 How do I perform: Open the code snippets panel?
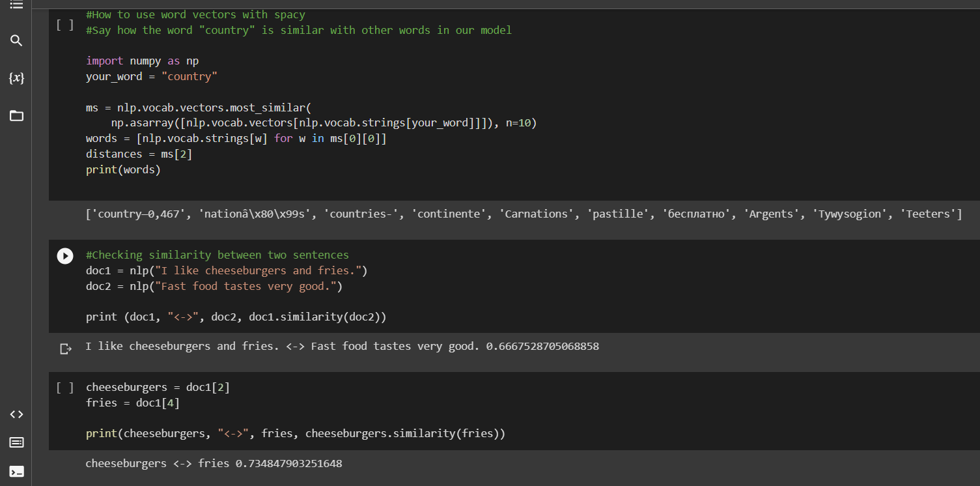(x=16, y=414)
